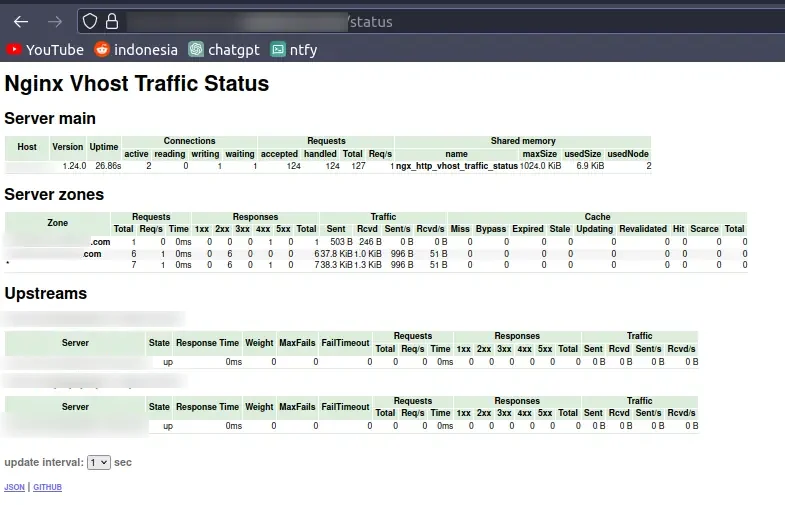This screenshot has height=505, width=785.
Task: Click Rcvd value 1.0 KiB
Action: [x=368, y=254]
